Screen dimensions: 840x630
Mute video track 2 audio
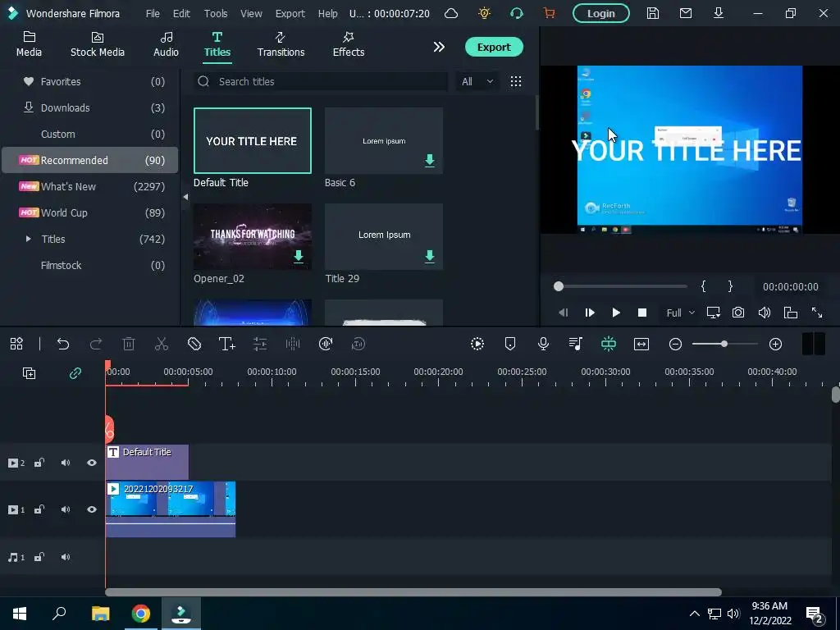[x=66, y=463]
